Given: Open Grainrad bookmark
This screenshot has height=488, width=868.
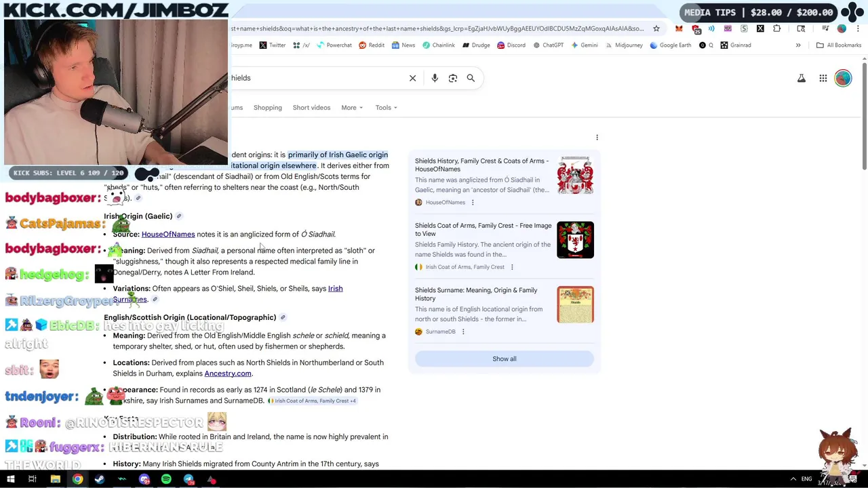Looking at the screenshot, I should [x=736, y=45].
